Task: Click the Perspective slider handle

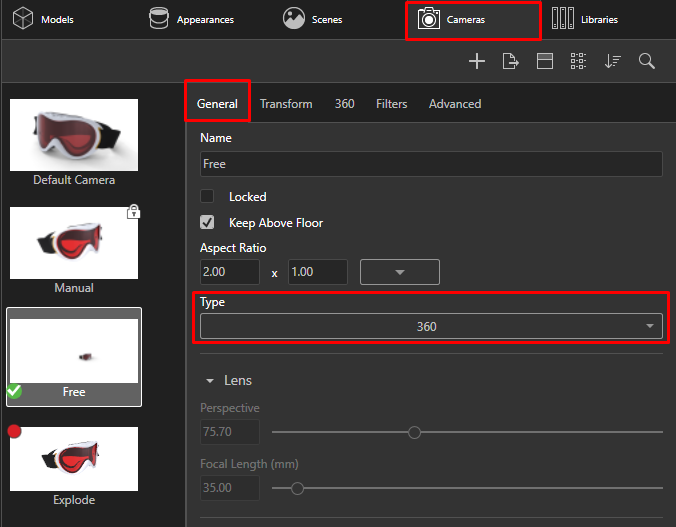Action: tap(414, 432)
